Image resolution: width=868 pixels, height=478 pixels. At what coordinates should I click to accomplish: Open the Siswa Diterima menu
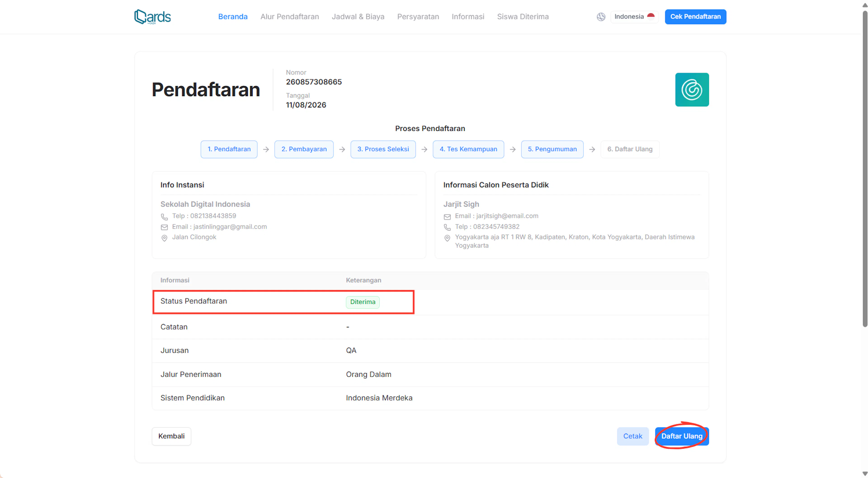523,17
